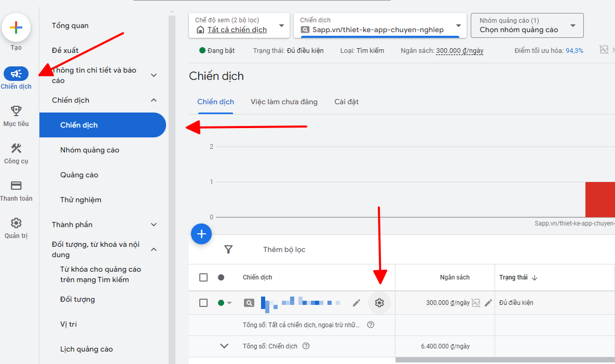Open the green status dot dropdown in row
This screenshot has height=364, width=615.
pyautogui.click(x=225, y=303)
